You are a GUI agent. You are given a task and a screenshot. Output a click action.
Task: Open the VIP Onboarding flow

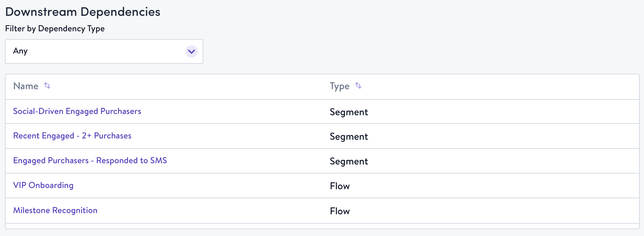pos(43,185)
